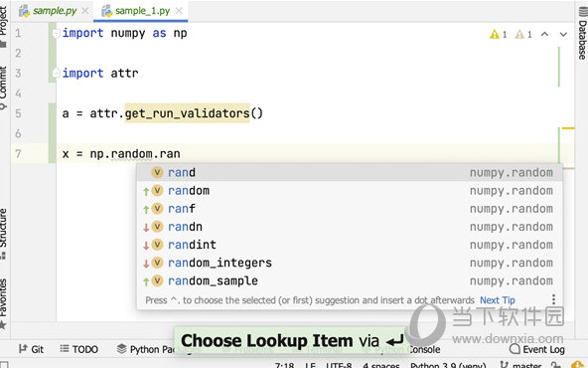Click the weak warning indicator icon

519,35
